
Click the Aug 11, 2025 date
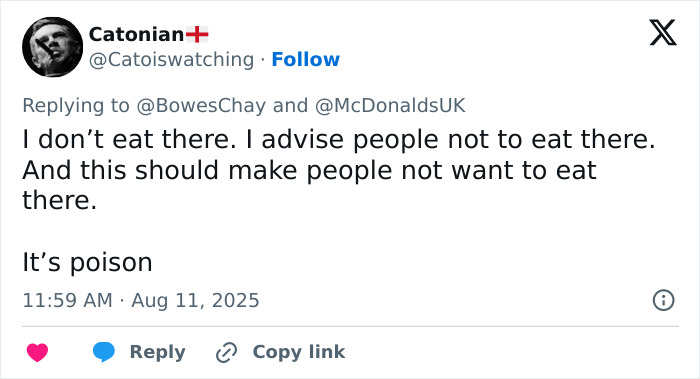pyautogui.click(x=195, y=300)
